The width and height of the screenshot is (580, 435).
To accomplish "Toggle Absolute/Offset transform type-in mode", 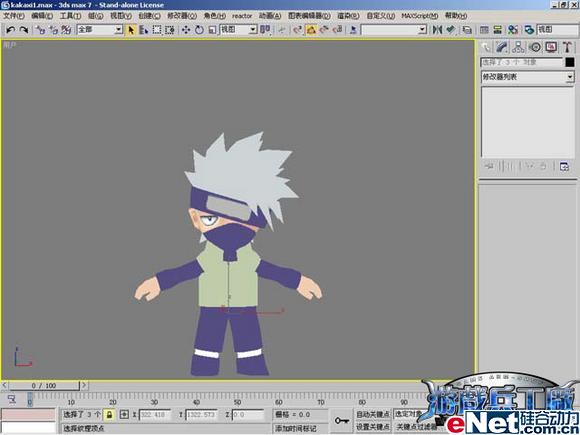I will pos(124,415).
